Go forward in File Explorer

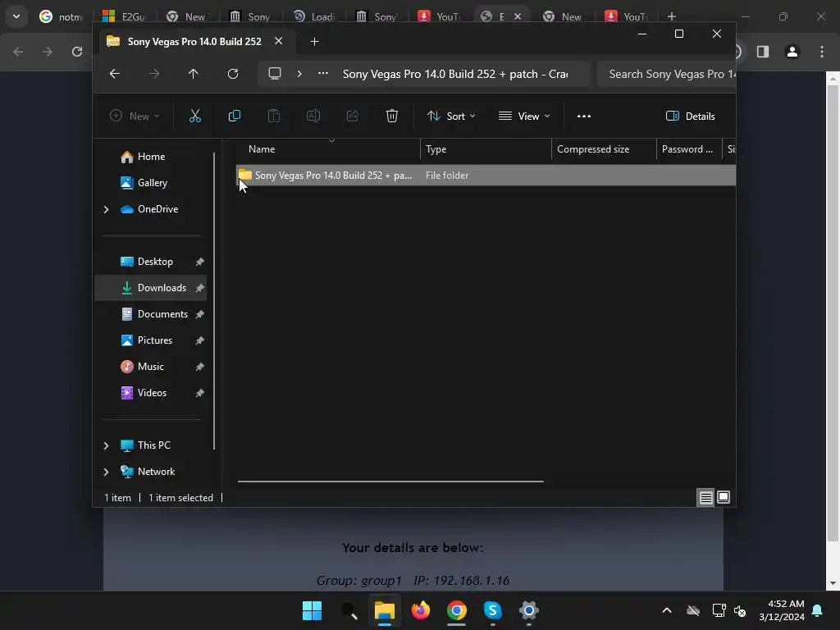tap(153, 73)
